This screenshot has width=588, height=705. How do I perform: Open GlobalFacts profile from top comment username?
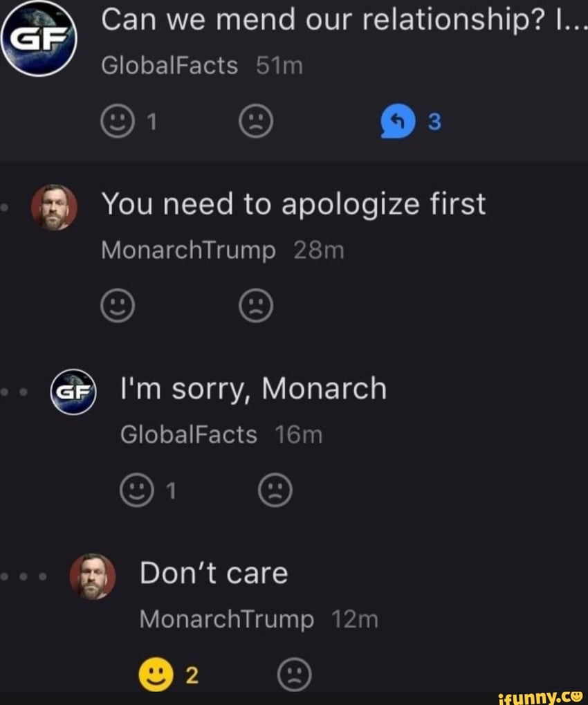tap(169, 66)
